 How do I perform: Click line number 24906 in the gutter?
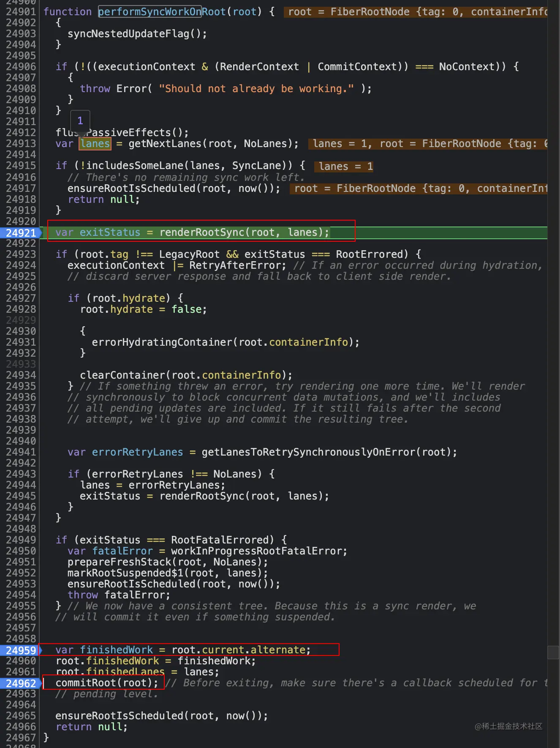click(x=21, y=67)
